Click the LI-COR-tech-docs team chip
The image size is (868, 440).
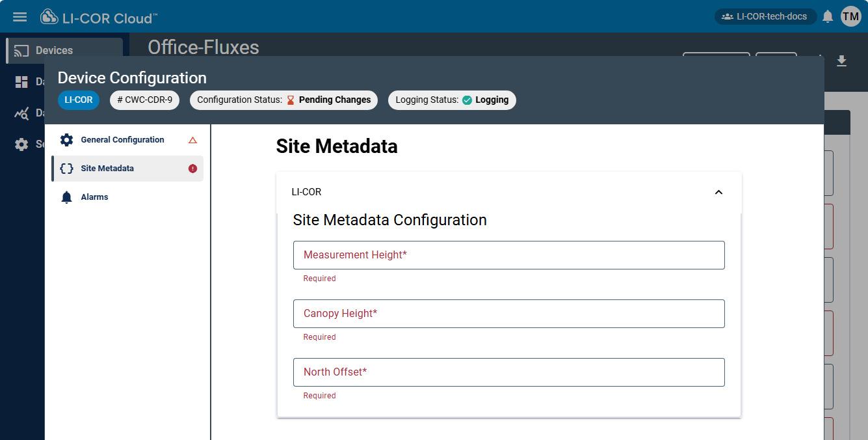pyautogui.click(x=765, y=16)
